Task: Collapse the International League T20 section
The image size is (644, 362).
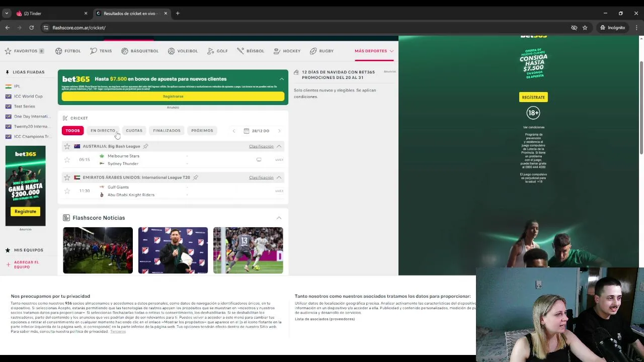Action: pyautogui.click(x=279, y=177)
